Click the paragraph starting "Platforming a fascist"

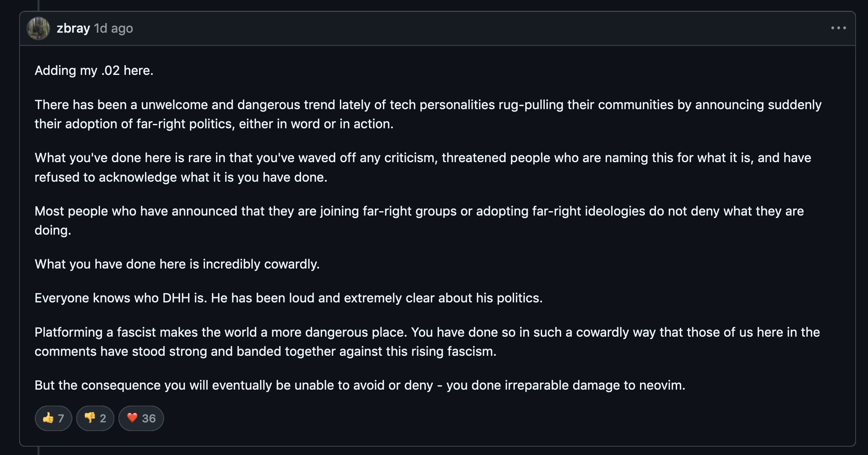[x=427, y=342]
